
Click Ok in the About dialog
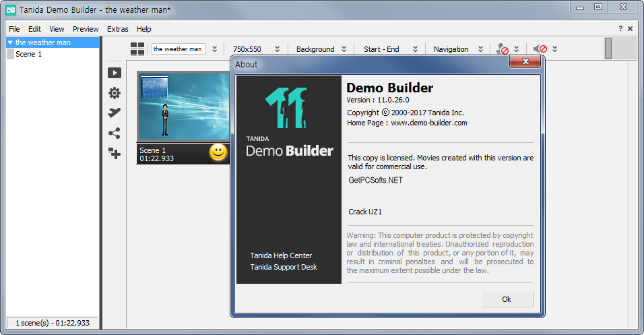(x=507, y=299)
